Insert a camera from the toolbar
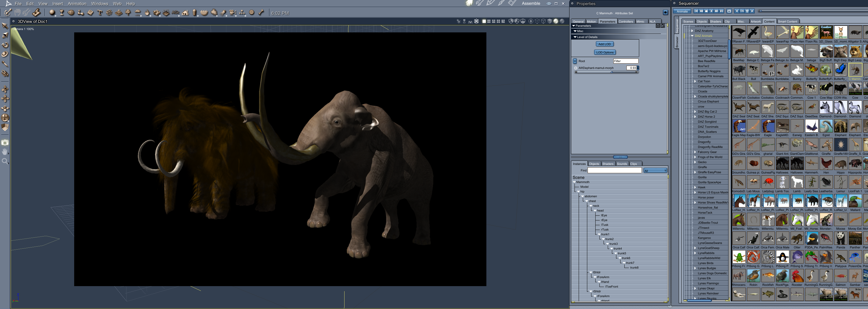868x309 pixels. (x=233, y=13)
